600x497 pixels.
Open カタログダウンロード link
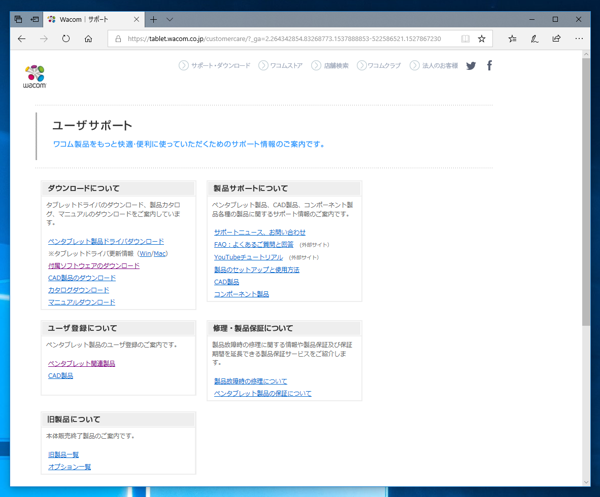tap(78, 290)
